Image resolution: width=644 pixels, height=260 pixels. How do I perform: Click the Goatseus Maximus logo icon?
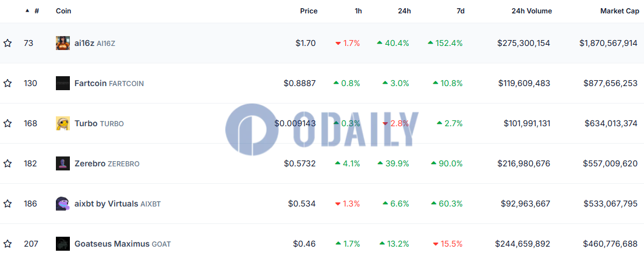tap(63, 244)
